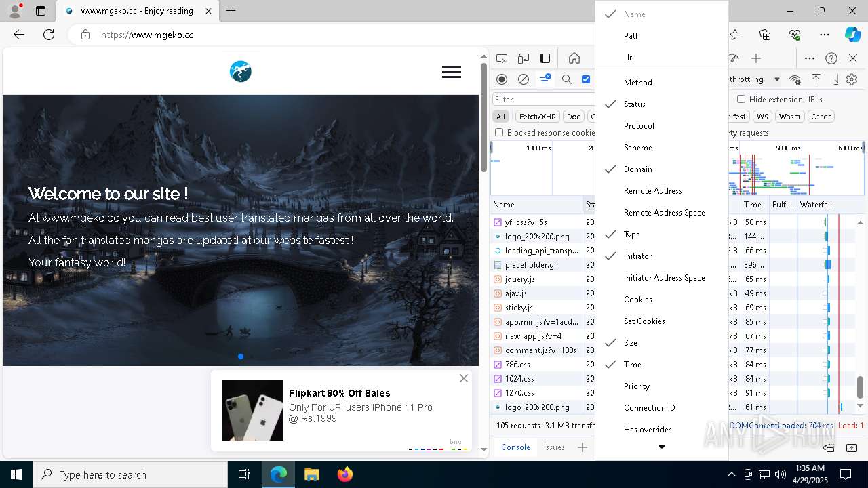Open File Explorer from the taskbar

point(311,474)
